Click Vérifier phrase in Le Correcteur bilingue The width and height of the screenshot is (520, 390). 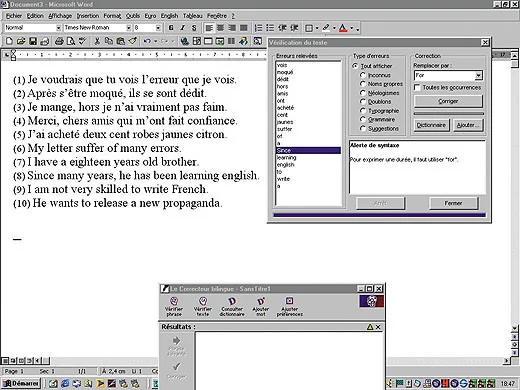tap(174, 306)
